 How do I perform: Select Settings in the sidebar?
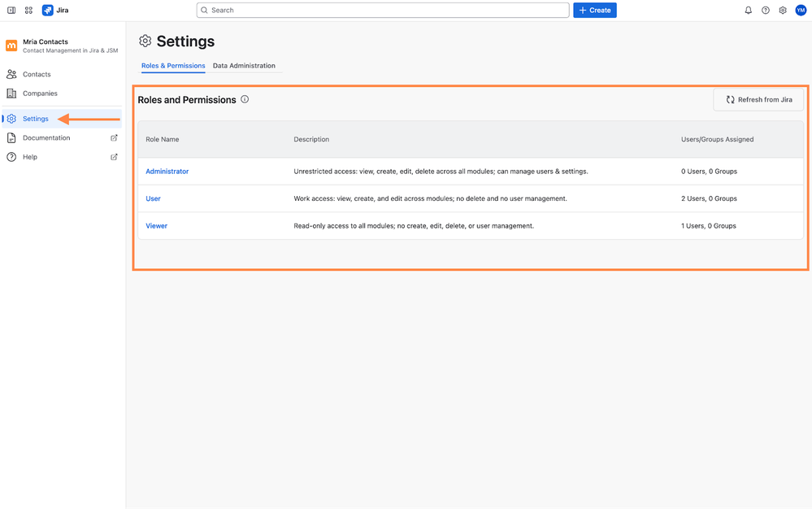point(62,119)
